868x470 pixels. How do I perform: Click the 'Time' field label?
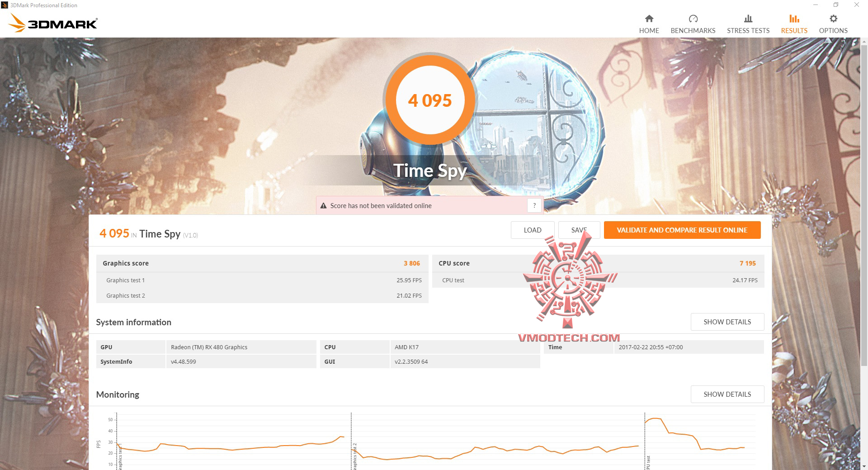tap(555, 347)
